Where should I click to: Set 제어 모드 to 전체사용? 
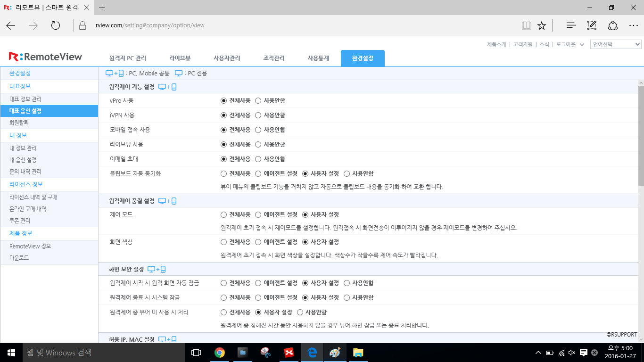click(223, 214)
